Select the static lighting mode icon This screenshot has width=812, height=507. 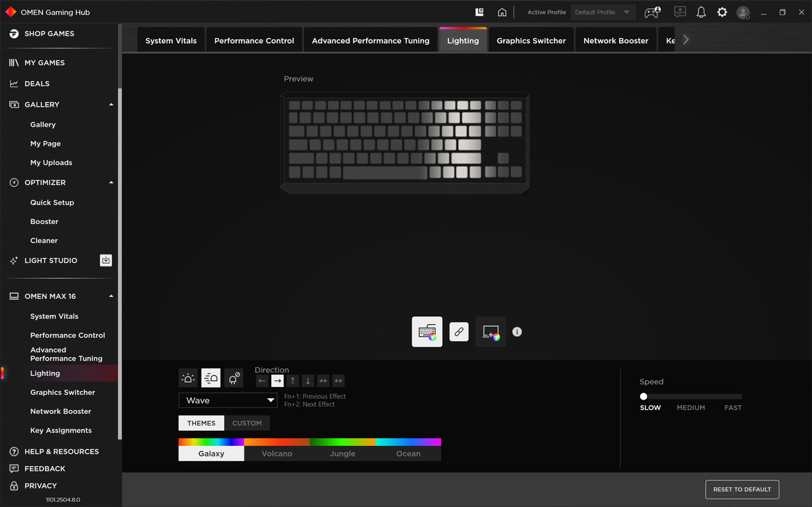(188, 378)
